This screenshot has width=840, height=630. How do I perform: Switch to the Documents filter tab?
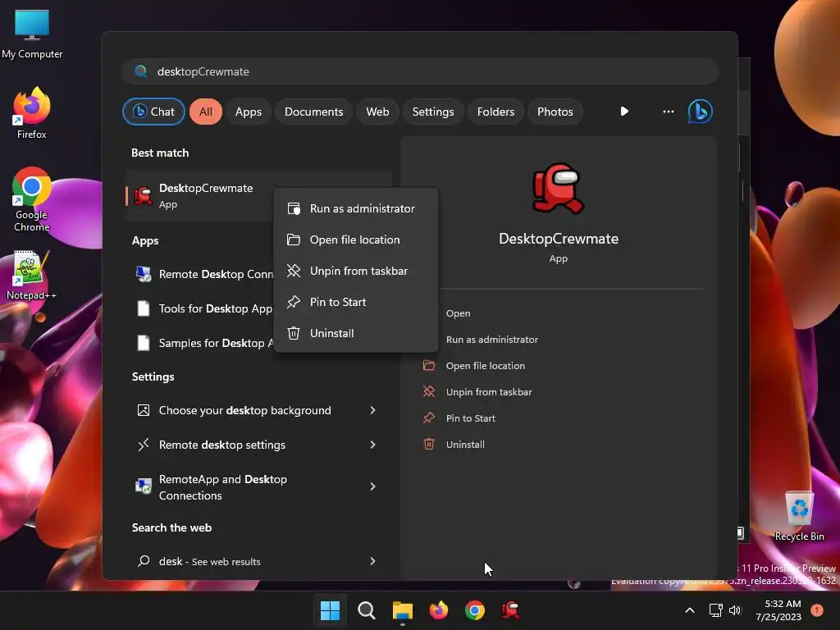[x=313, y=112]
